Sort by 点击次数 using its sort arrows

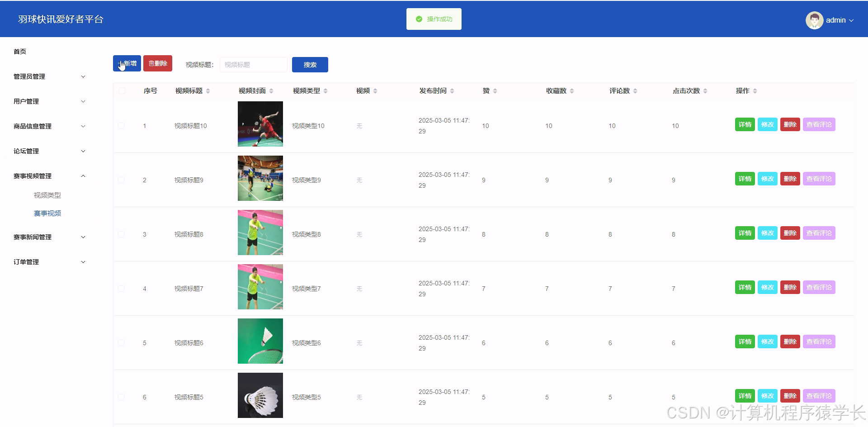click(x=706, y=90)
